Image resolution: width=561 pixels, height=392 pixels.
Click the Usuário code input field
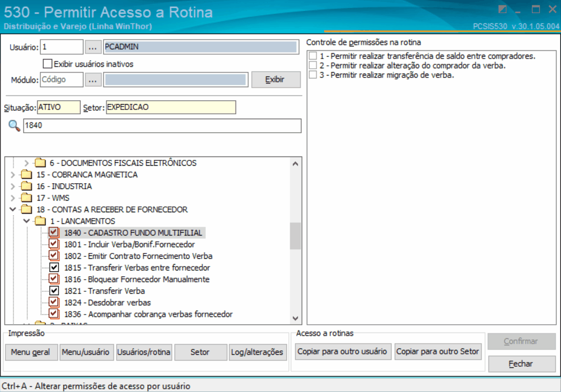coord(62,47)
